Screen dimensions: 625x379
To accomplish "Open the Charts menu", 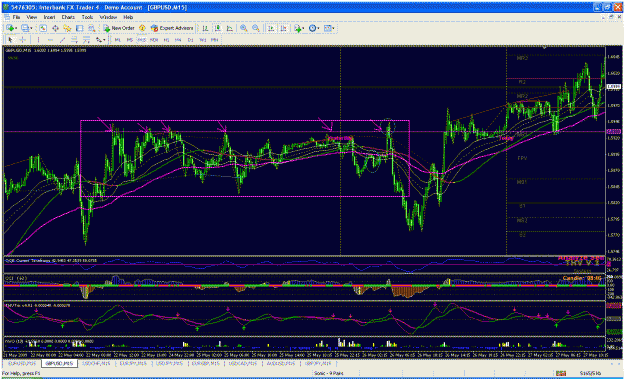I will coord(68,18).
